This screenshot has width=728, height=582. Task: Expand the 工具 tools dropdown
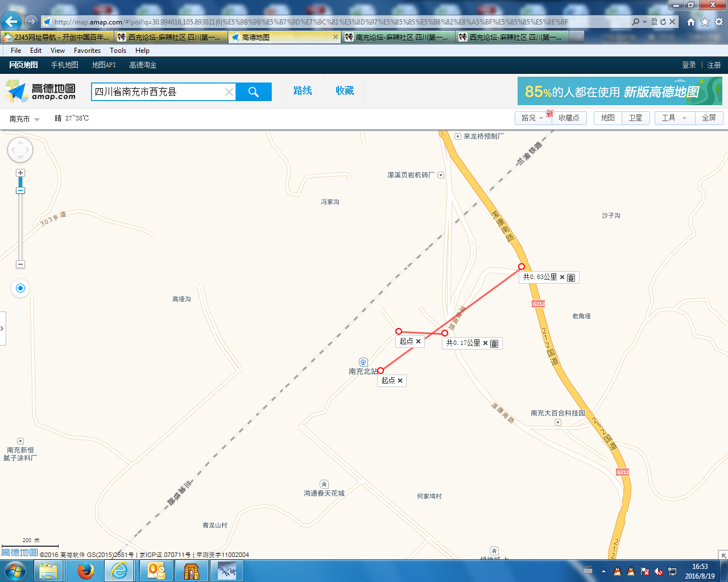point(674,118)
